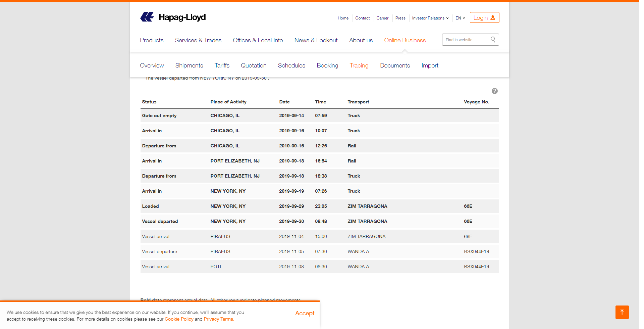Click the Hapag-Lloyd logo
Screen dimensions: 644x329
pos(173,17)
